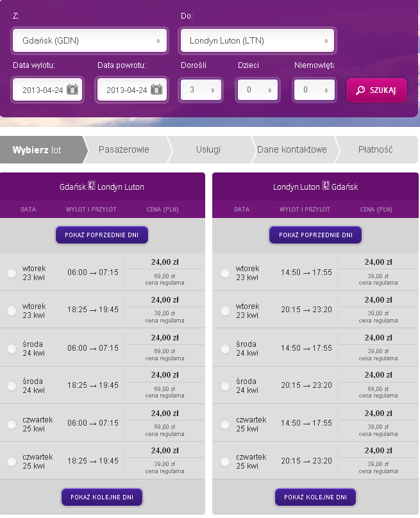Show next days for return flights
This screenshot has width=420, height=518.
click(315, 497)
